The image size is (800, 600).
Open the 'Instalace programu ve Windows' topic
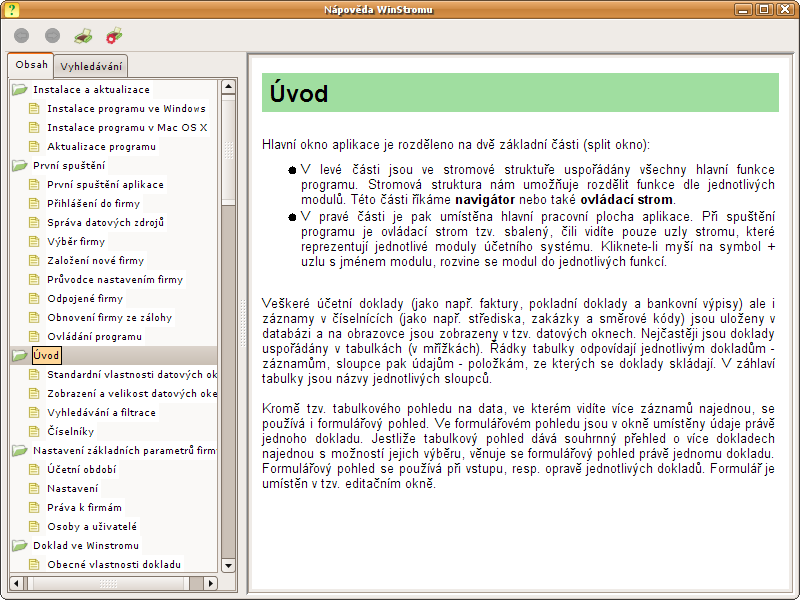[126, 109]
